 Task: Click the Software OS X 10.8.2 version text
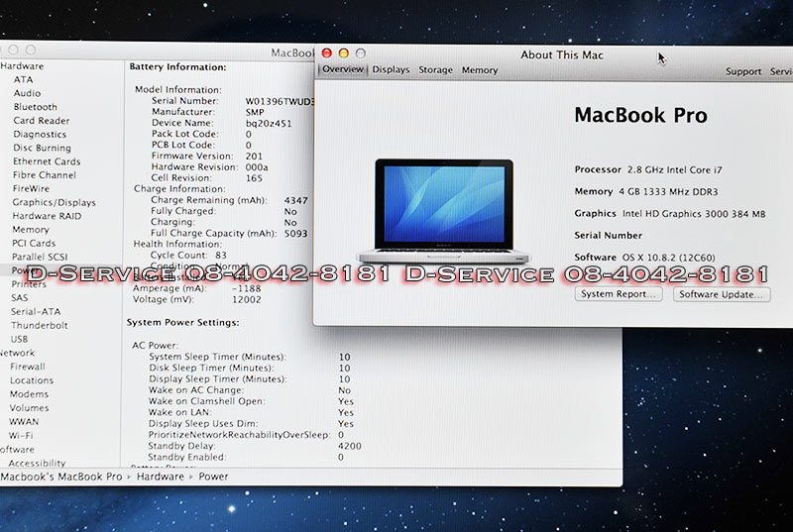[644, 258]
